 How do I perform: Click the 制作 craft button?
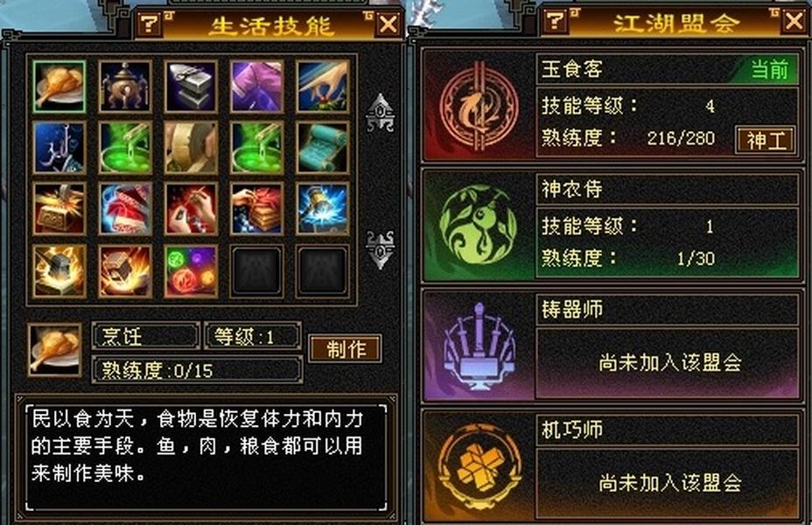tap(346, 349)
